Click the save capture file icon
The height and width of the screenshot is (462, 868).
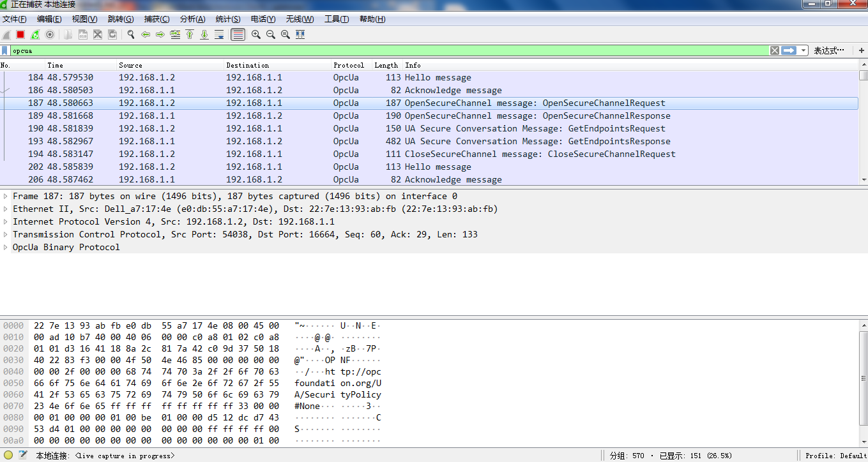pos(83,34)
